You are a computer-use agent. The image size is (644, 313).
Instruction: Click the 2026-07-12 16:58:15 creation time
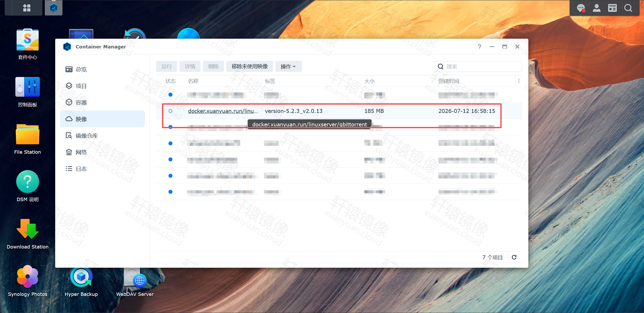point(467,111)
